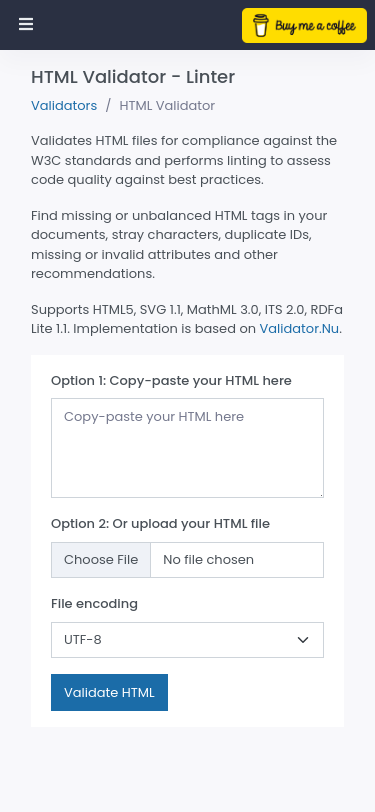Submit with the Validate HTML button
The image size is (375, 812).
tap(109, 692)
